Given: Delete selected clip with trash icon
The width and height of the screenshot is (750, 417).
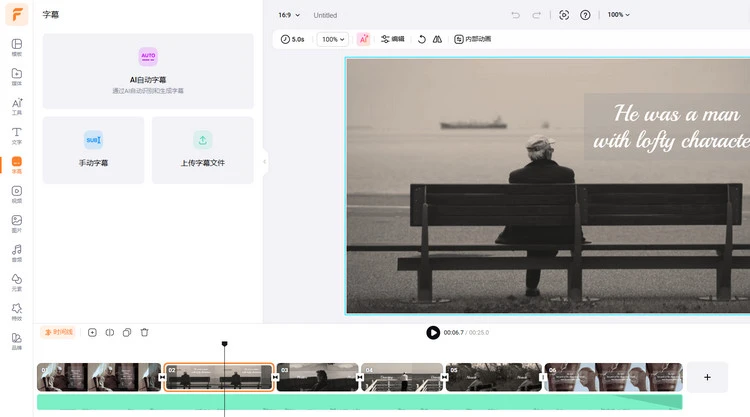Looking at the screenshot, I should (144, 332).
